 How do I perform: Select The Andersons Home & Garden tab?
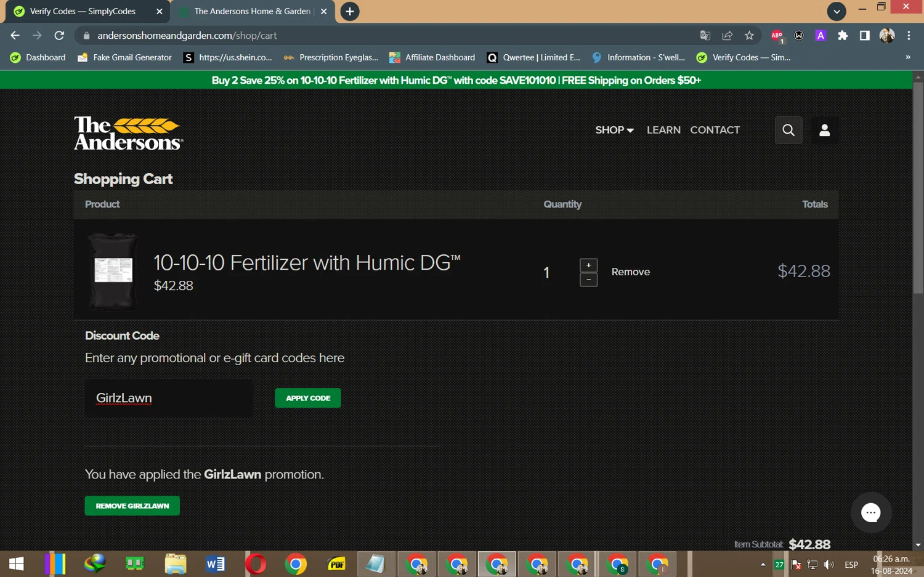click(x=251, y=11)
